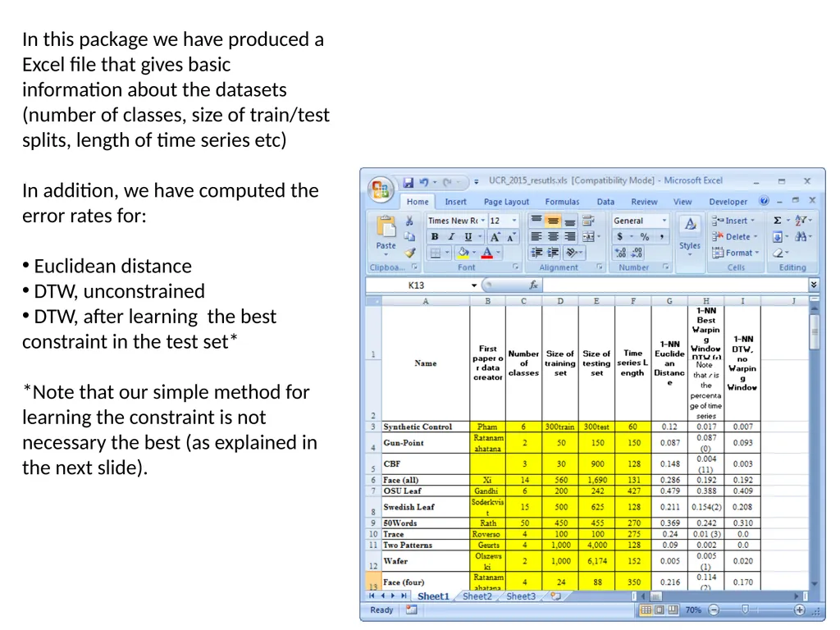The height and width of the screenshot is (630, 840).
Task: Select the cell named Swedish Leaf
Action: pyautogui.click(x=426, y=507)
